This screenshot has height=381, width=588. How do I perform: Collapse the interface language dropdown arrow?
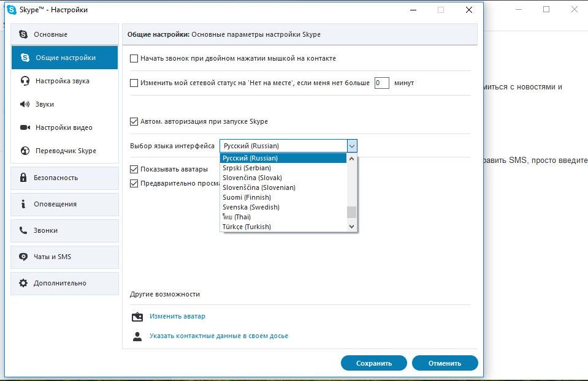[352, 146]
